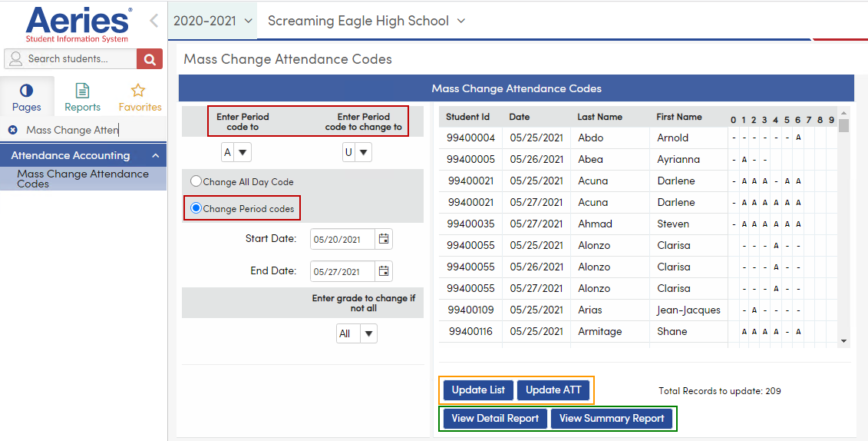Open the End Date calendar picker
This screenshot has height=441, width=868.
[384, 271]
